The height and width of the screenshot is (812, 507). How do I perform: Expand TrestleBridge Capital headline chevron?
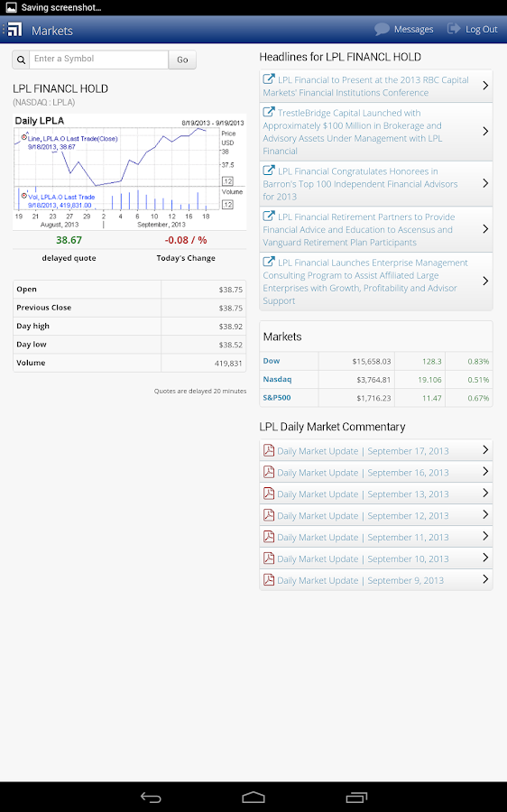(x=485, y=132)
